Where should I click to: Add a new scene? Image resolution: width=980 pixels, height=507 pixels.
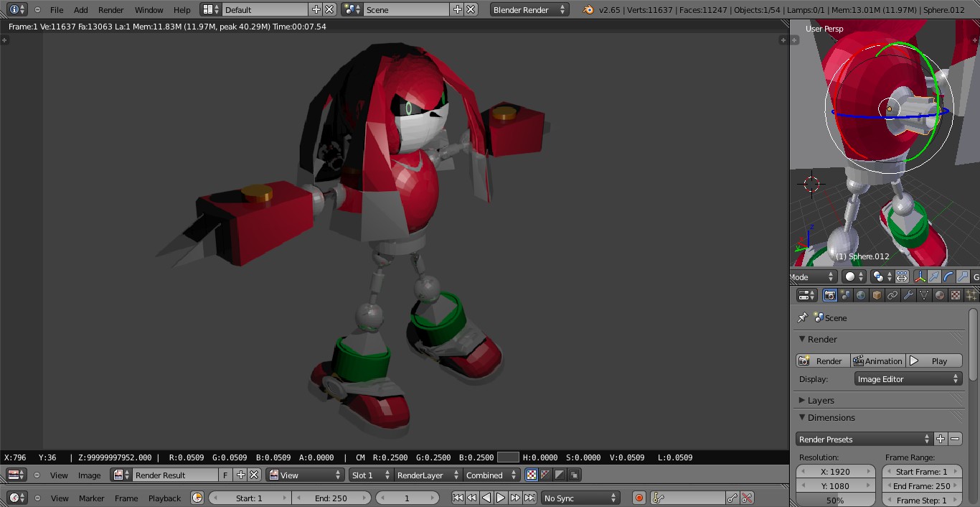pyautogui.click(x=458, y=9)
